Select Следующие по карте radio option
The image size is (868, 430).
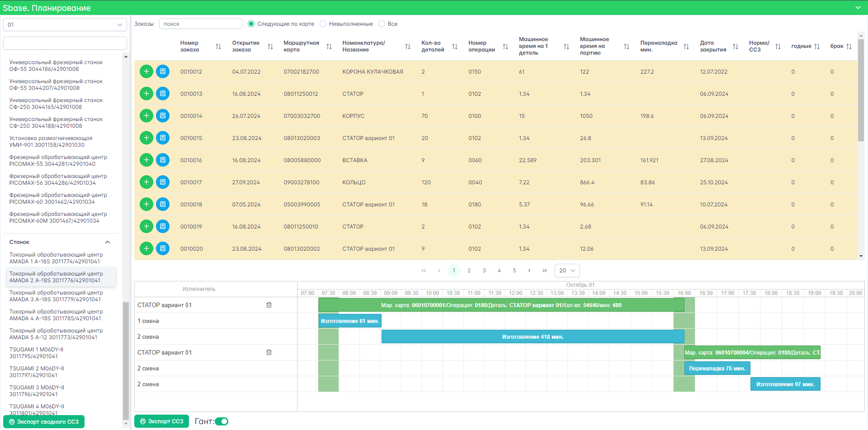coord(251,24)
